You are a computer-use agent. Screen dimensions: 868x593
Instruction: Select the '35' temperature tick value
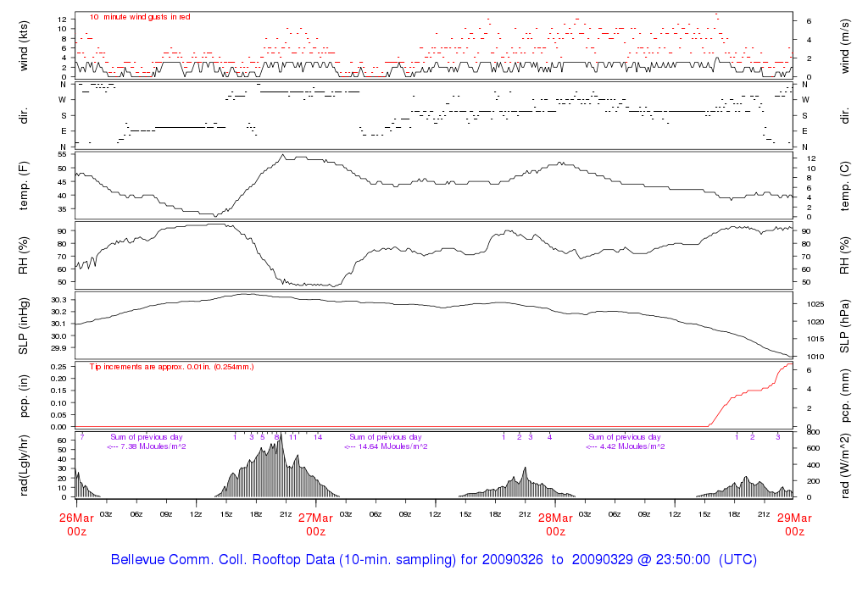click(x=62, y=209)
